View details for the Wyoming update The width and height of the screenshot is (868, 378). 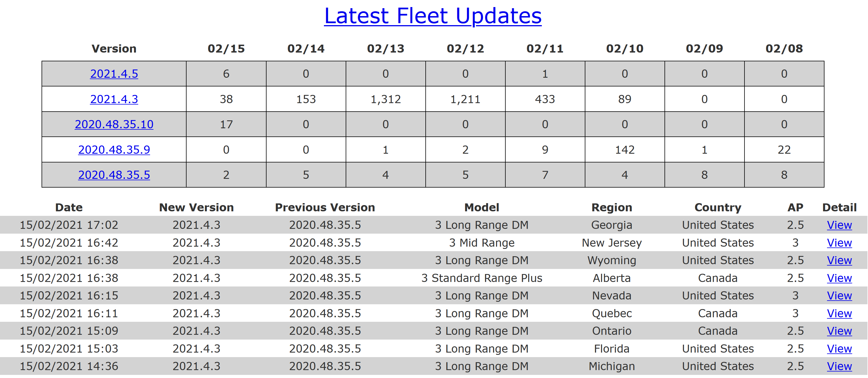(839, 260)
